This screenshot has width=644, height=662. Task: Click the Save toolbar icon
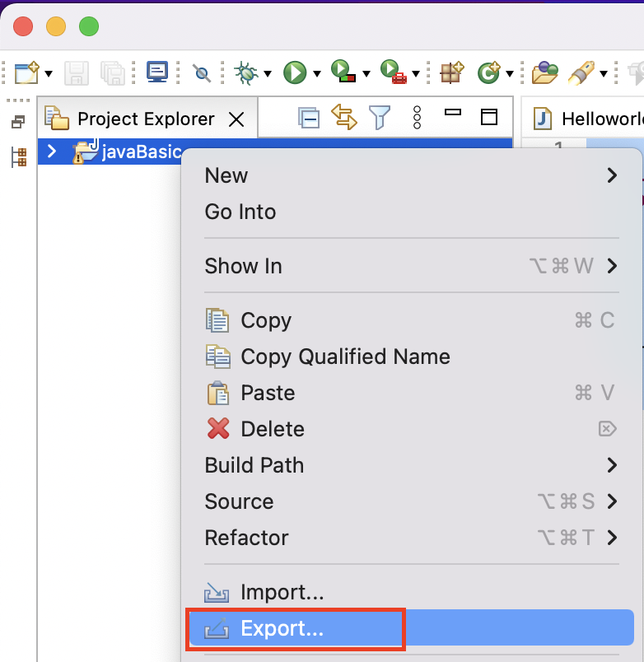[77, 73]
